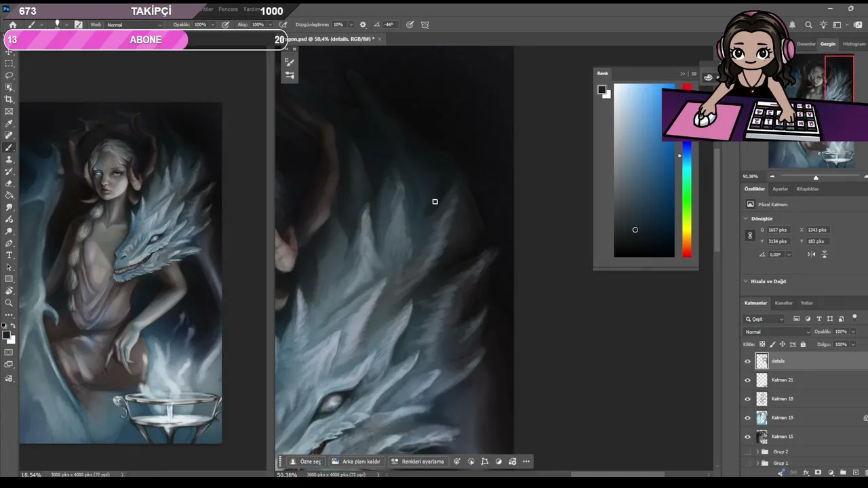Click the Renkleri ayarlama button

point(417,462)
